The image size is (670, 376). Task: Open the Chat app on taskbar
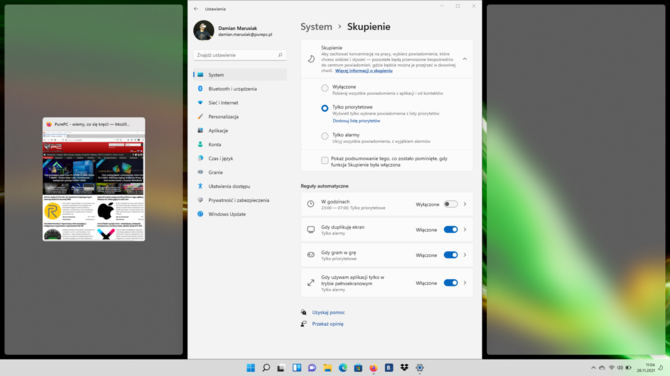[x=312, y=368]
